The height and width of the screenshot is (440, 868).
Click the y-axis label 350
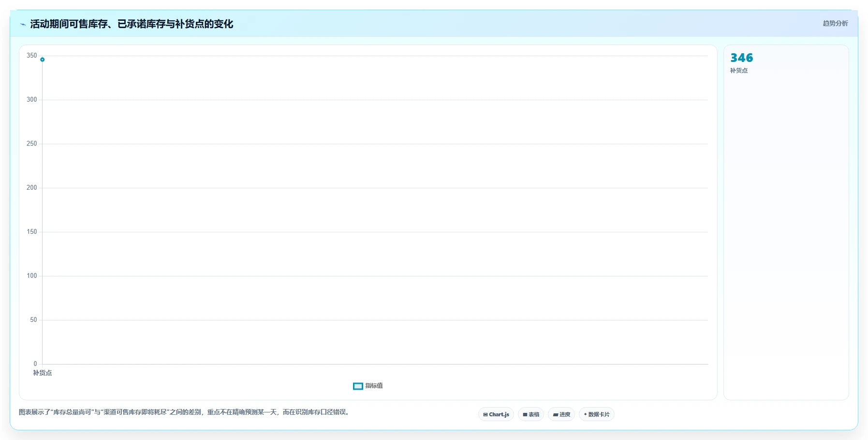point(32,56)
